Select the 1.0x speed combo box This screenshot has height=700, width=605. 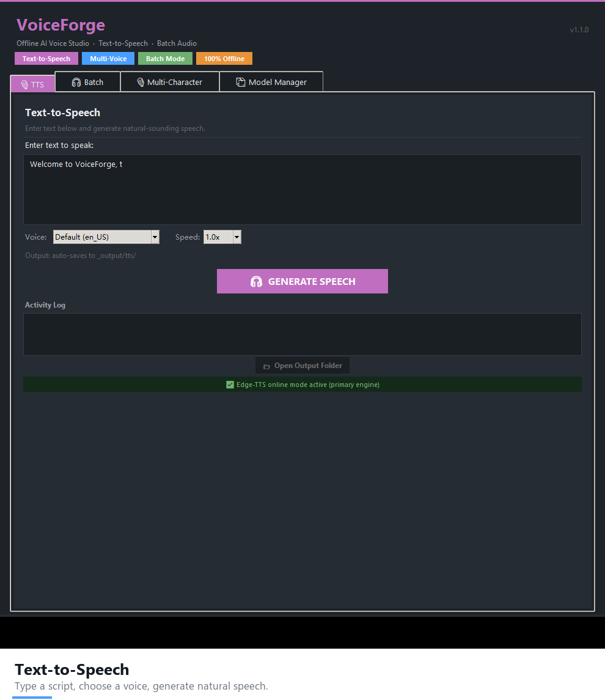pyautogui.click(x=222, y=237)
